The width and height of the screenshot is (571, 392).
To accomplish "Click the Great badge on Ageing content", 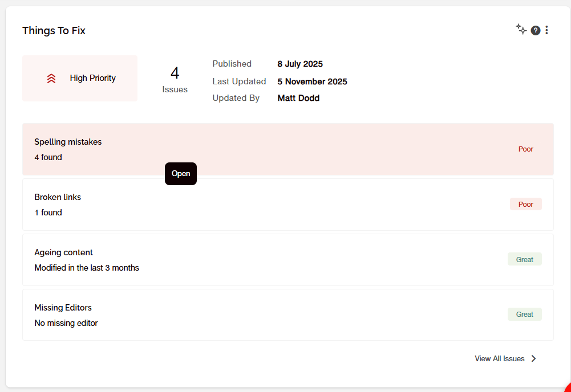I will (x=524, y=259).
